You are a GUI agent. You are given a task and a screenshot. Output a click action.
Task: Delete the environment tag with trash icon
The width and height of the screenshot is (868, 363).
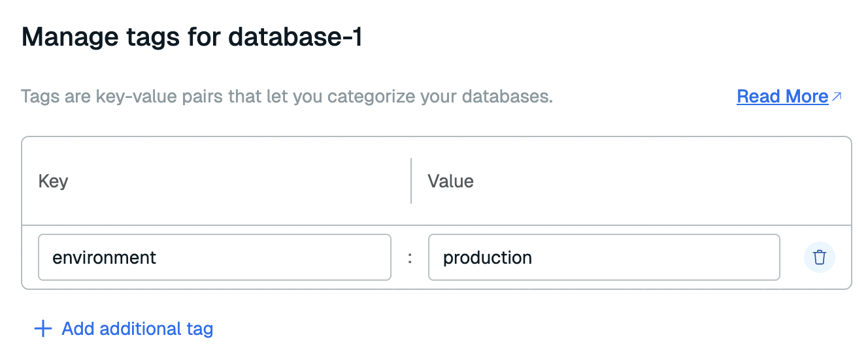(x=819, y=257)
